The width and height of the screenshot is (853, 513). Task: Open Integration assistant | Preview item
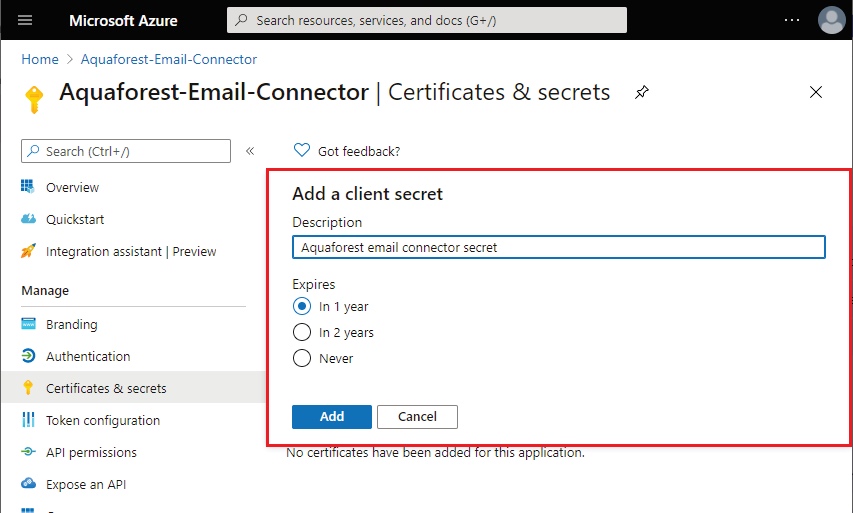pyautogui.click(x=131, y=251)
